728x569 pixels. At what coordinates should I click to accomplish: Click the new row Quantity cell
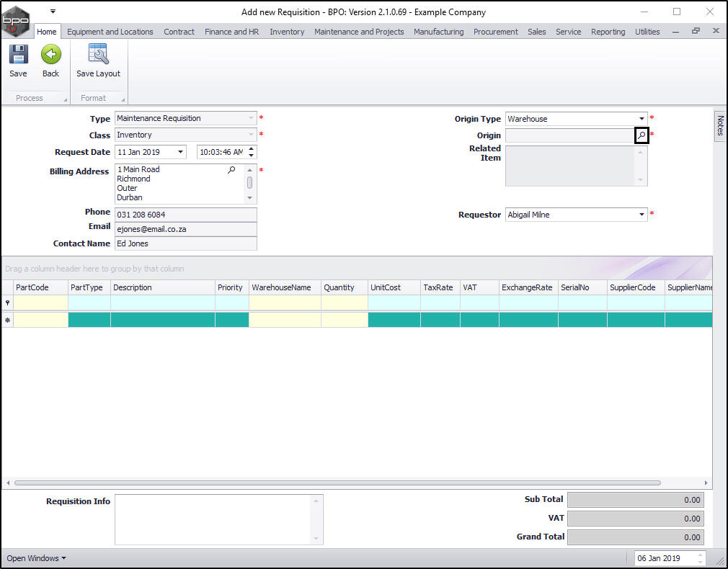(345, 320)
